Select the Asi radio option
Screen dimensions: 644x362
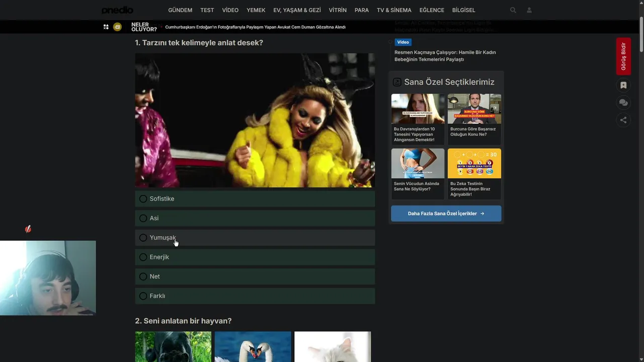143,218
